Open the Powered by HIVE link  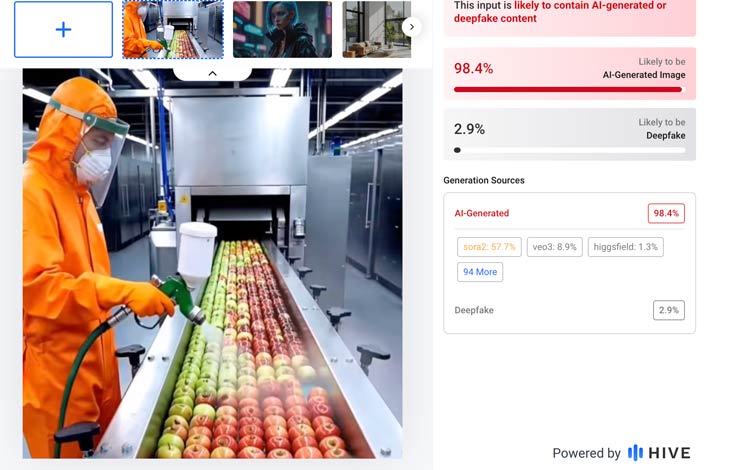pos(621,453)
